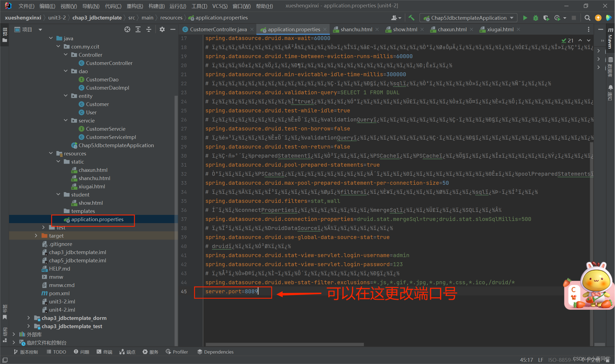Click the Search Everywhere magnifier icon

(x=587, y=18)
